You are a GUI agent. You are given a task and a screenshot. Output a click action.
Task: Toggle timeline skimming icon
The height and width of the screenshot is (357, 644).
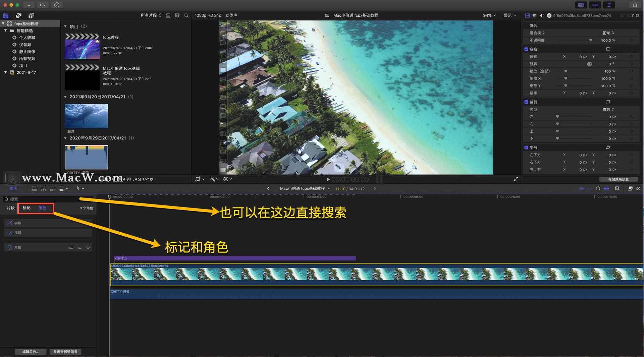[581, 189]
